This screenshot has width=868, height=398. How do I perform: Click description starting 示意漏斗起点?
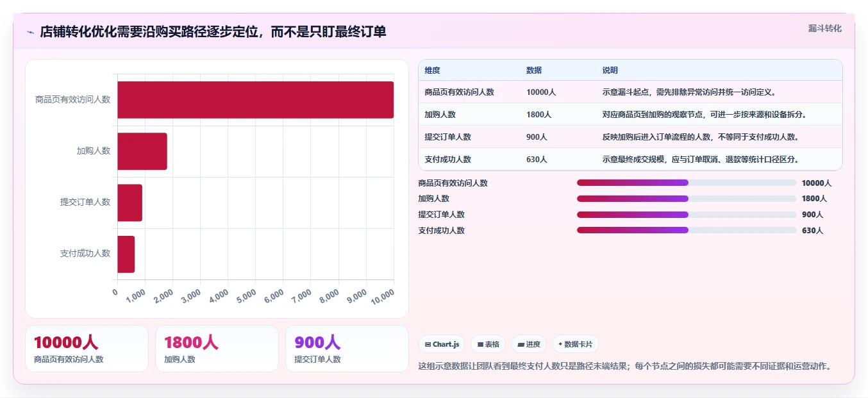coord(689,92)
